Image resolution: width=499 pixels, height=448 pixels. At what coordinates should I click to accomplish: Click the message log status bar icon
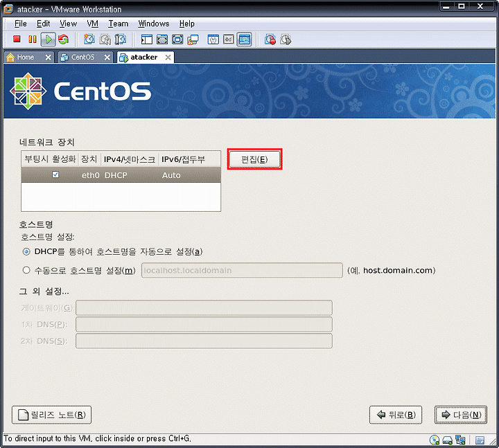coord(480,440)
